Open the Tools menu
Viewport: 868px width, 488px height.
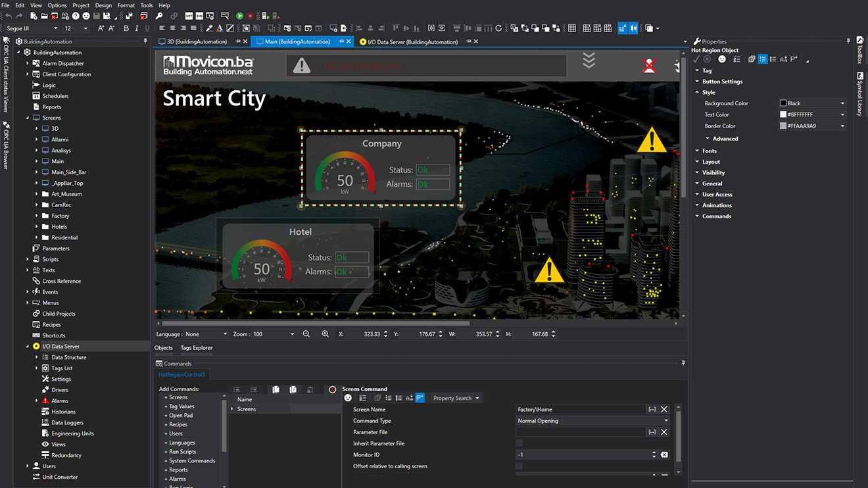click(146, 5)
